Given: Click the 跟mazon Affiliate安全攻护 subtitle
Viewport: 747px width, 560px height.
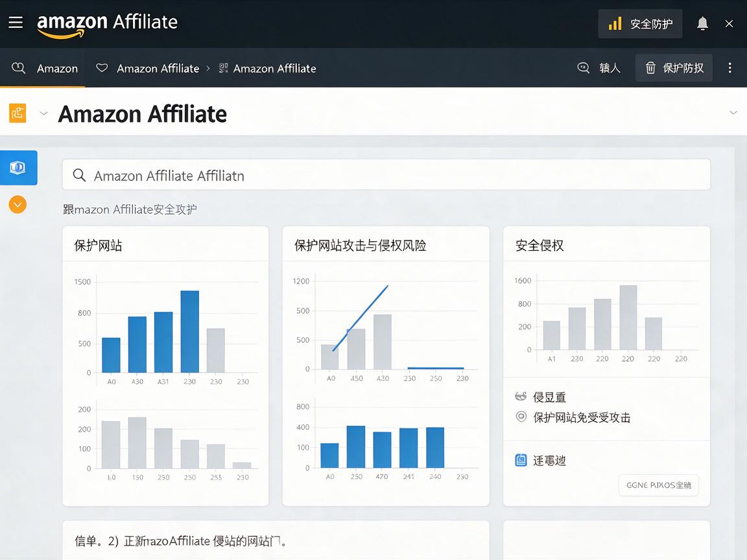Looking at the screenshot, I should point(130,209).
